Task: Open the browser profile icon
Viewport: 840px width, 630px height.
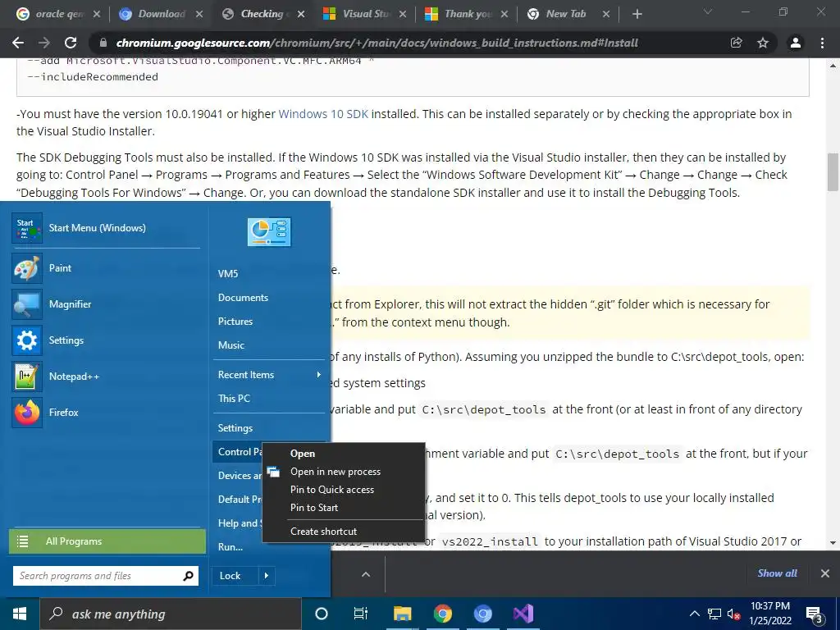Action: click(796, 43)
